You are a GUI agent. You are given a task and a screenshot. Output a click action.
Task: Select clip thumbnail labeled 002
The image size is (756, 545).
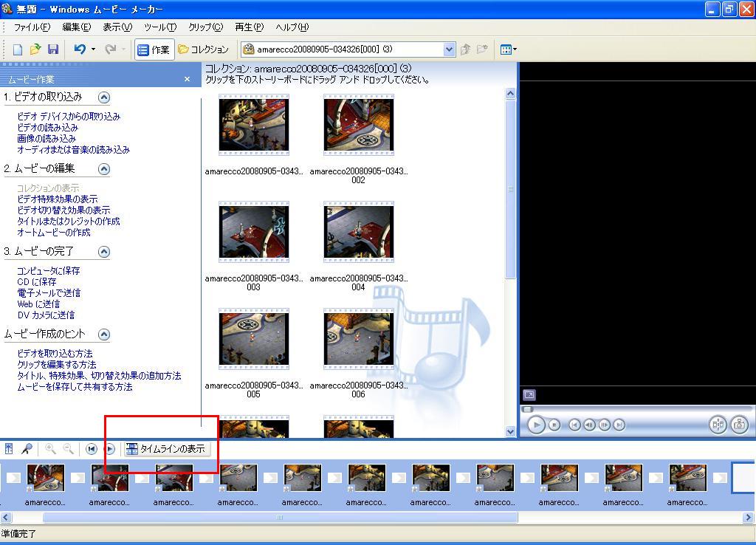pos(359,125)
